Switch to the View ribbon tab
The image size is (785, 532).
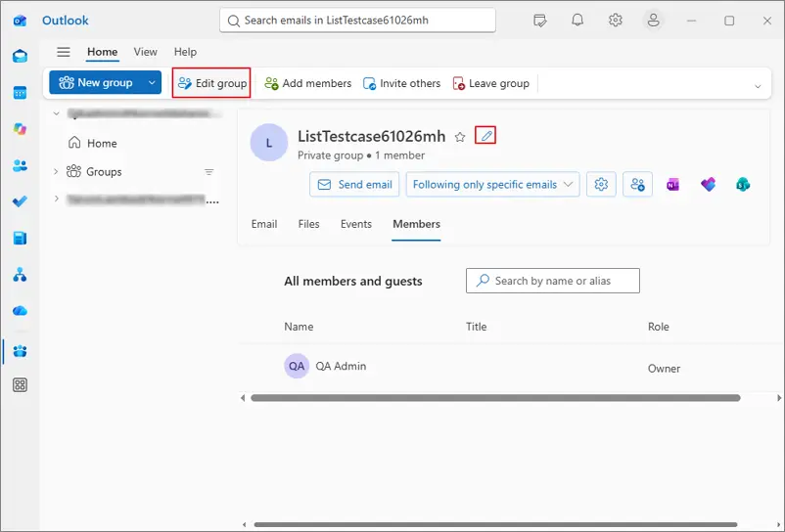click(x=145, y=52)
